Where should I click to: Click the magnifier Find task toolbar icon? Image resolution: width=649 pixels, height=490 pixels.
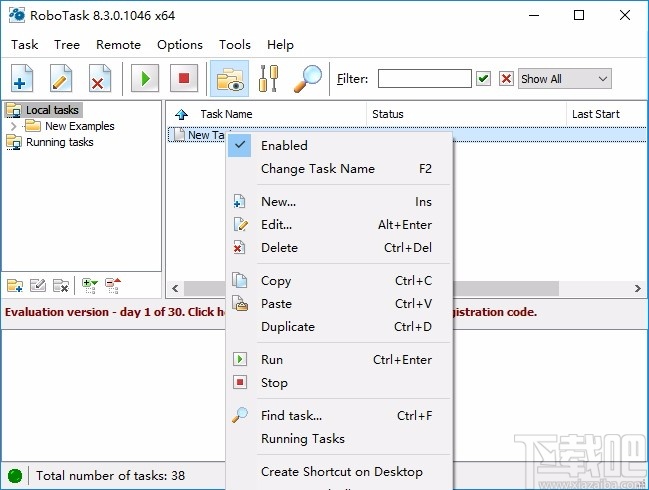(308, 78)
